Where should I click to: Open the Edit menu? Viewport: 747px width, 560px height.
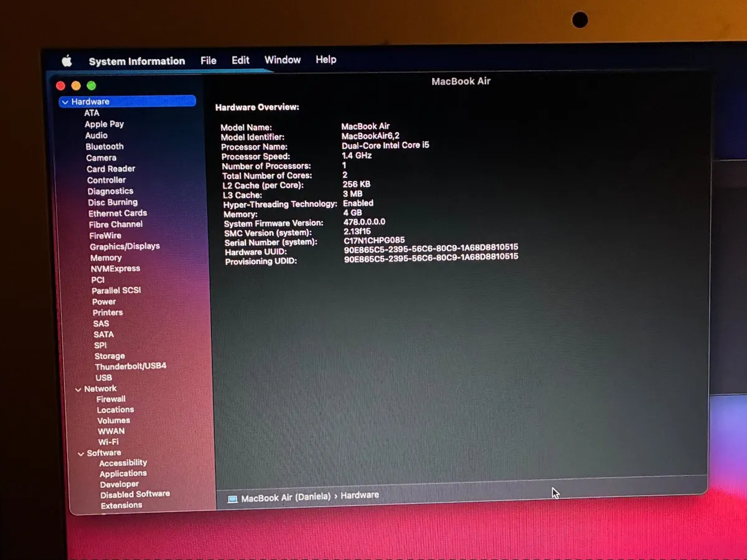pos(240,60)
